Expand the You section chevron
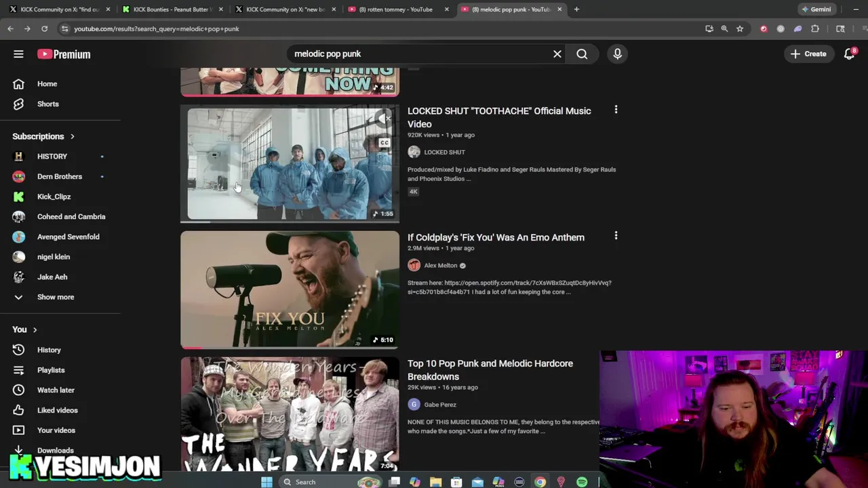 (x=35, y=329)
